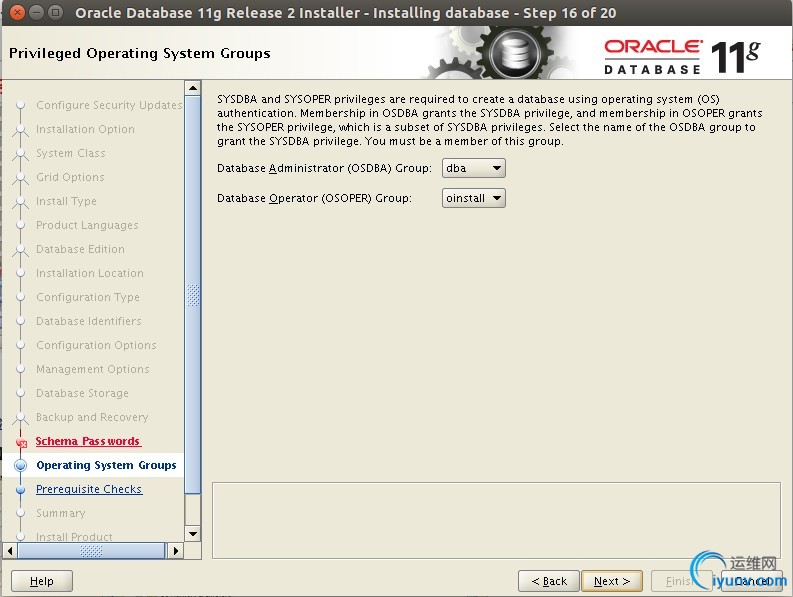Click the Operating System Groups step bullet
The width and height of the screenshot is (793, 597).
21,465
